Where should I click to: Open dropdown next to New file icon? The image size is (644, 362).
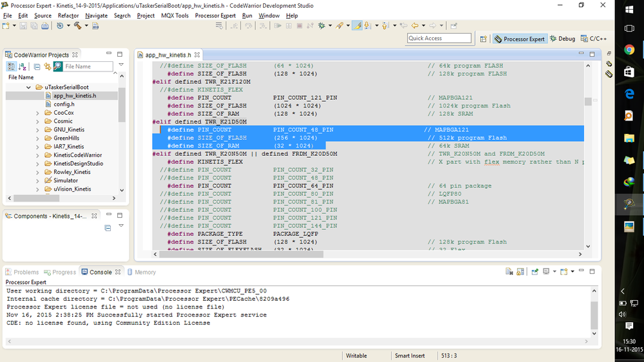coord(14,26)
